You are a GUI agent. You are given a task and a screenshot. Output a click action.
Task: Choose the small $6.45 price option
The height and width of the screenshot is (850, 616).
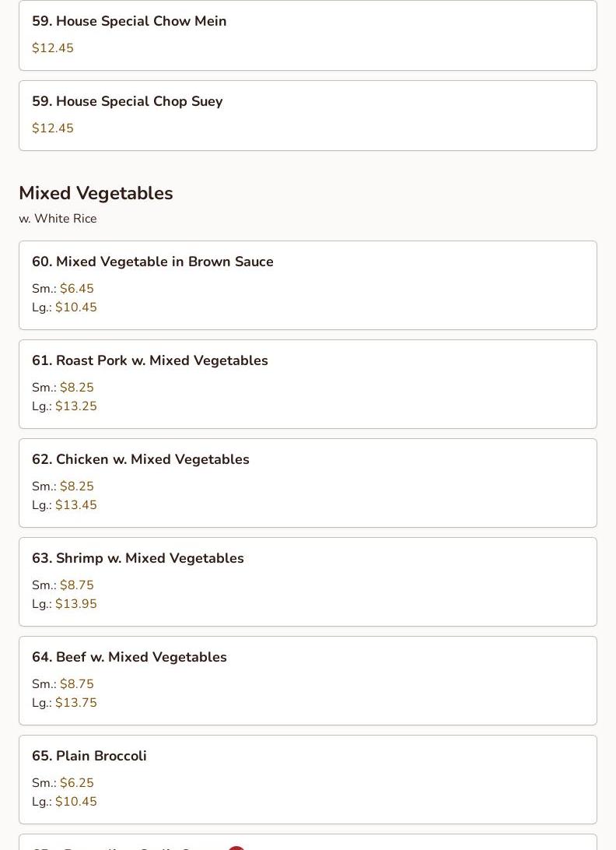tap(76, 289)
